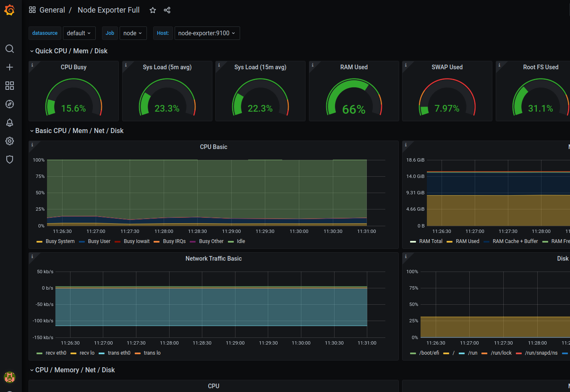Open CPU Busy panel title menu

click(x=73, y=67)
